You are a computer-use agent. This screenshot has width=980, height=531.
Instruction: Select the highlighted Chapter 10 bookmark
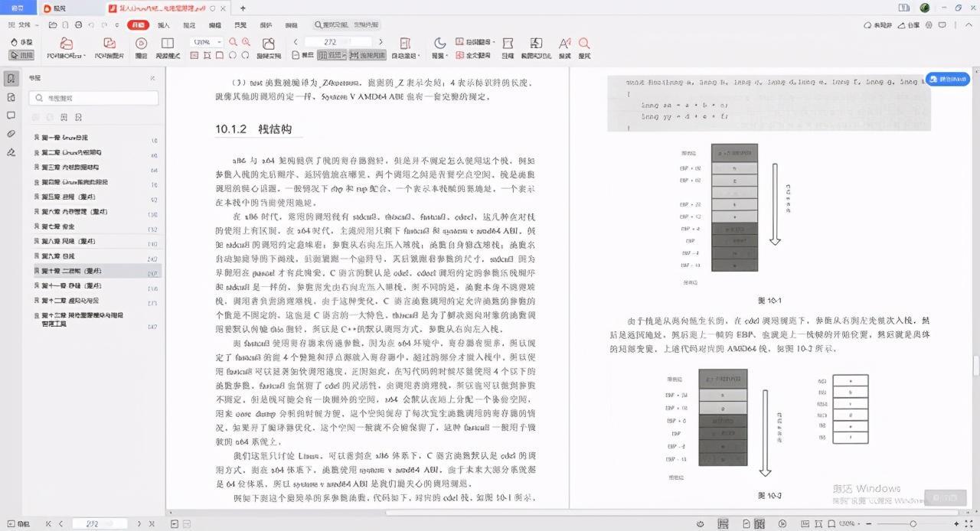[93, 271]
